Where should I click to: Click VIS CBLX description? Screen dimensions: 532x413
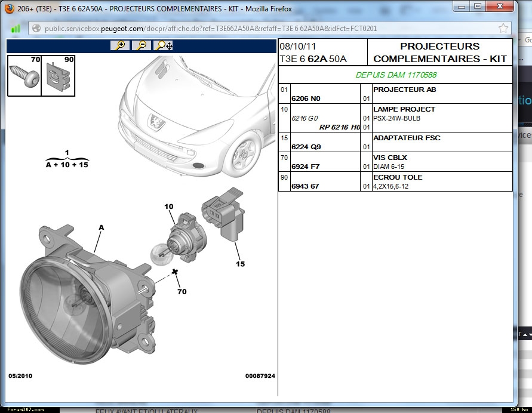[390, 158]
